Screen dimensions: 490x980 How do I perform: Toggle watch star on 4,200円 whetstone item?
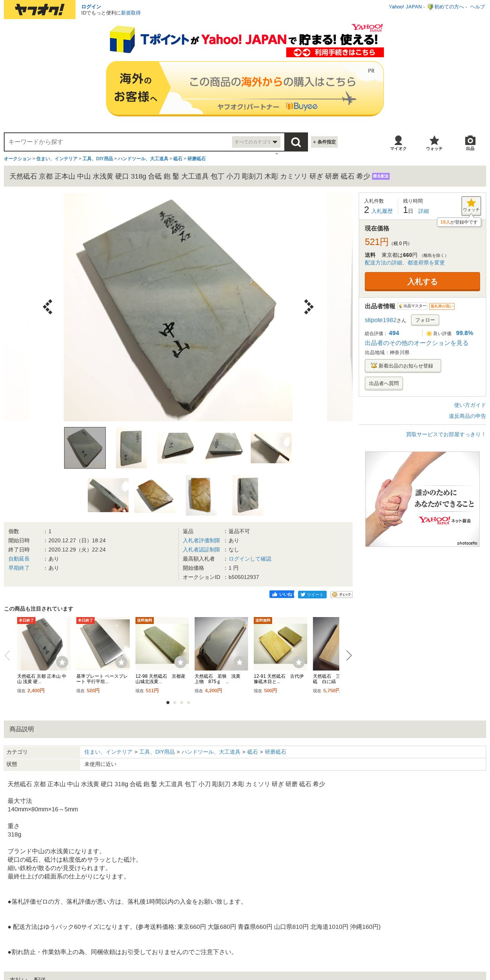(x=240, y=662)
